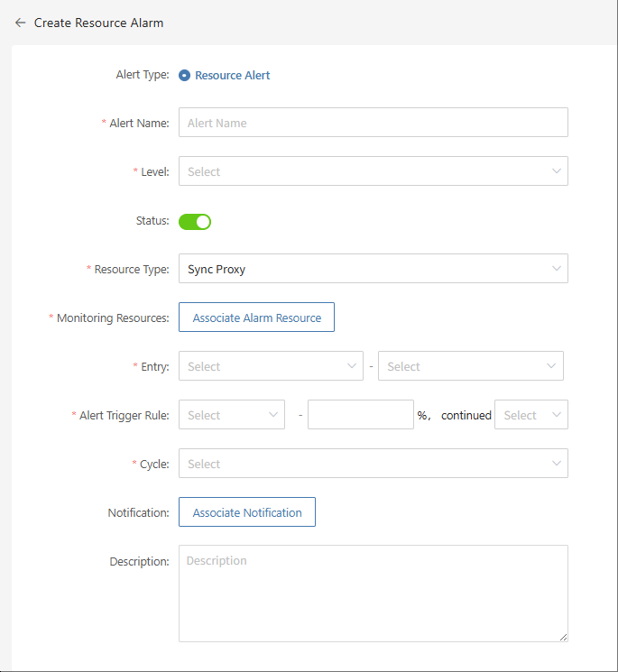This screenshot has width=618, height=672.
Task: Click Associate Alarm Resource button
Action: point(257,318)
